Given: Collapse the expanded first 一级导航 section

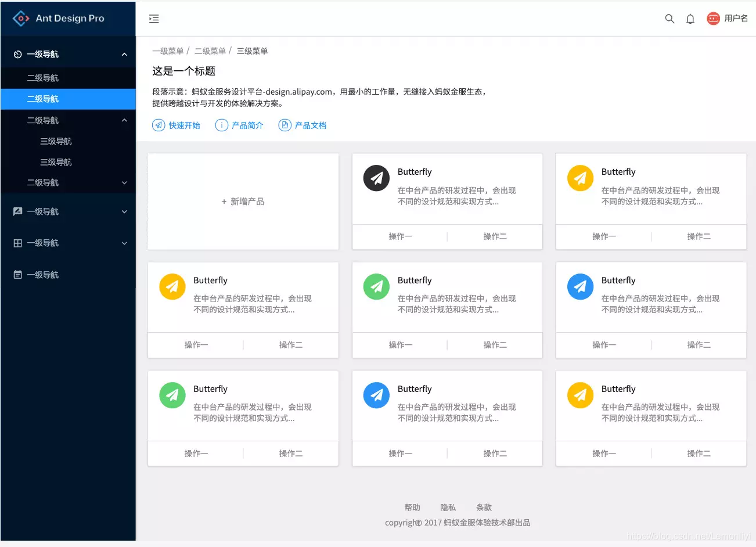Looking at the screenshot, I should click(124, 53).
